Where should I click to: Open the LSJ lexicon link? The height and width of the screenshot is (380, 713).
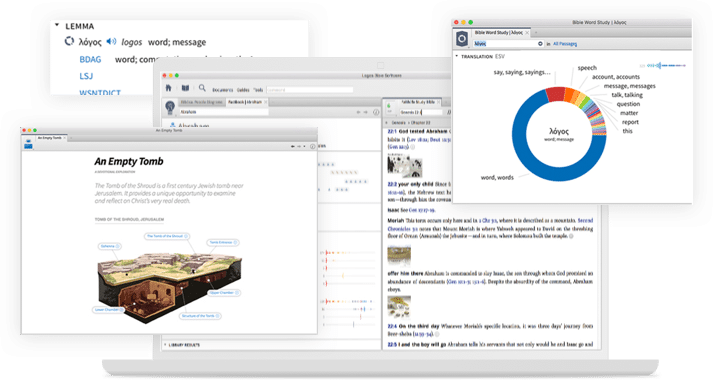(x=86, y=76)
